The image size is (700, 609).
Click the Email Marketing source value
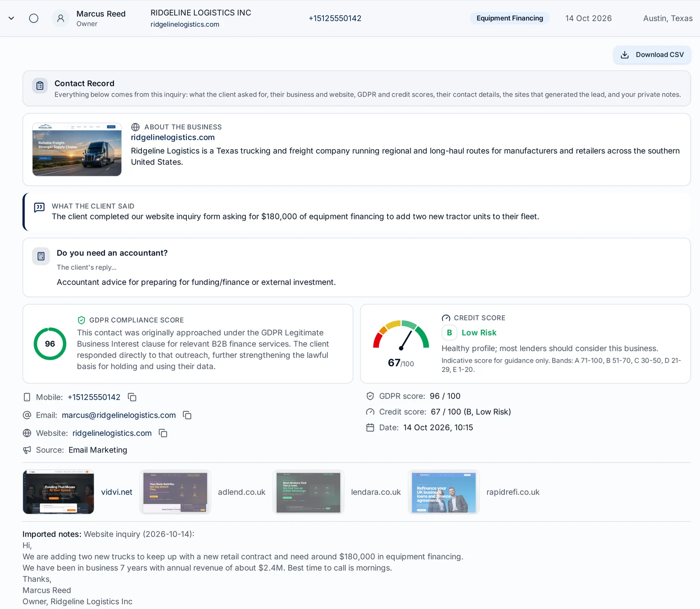coord(98,450)
